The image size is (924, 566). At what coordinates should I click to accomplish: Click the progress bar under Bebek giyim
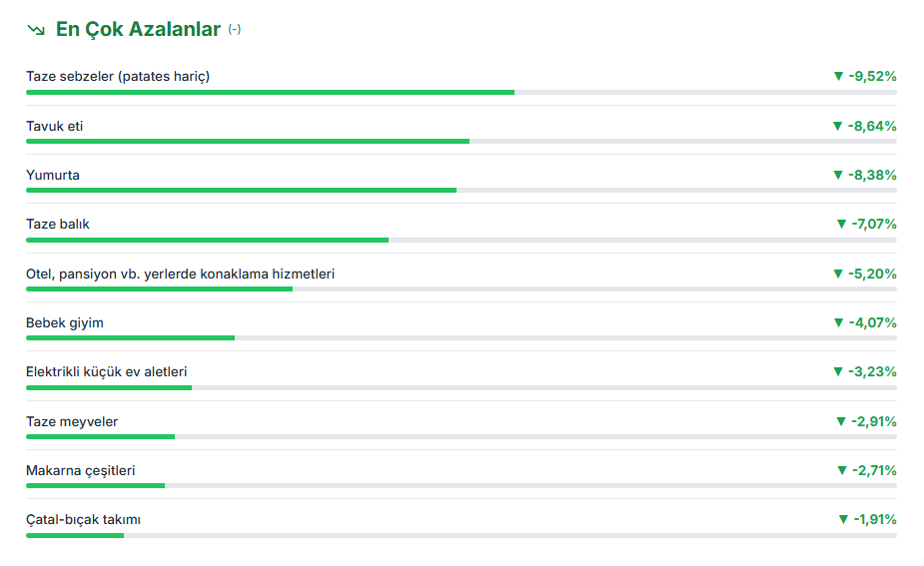point(130,337)
